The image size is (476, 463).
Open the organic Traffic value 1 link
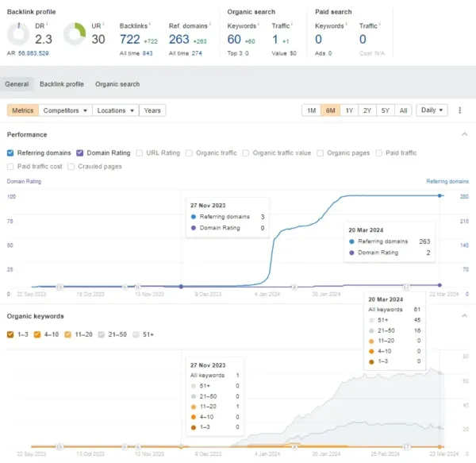(x=275, y=39)
